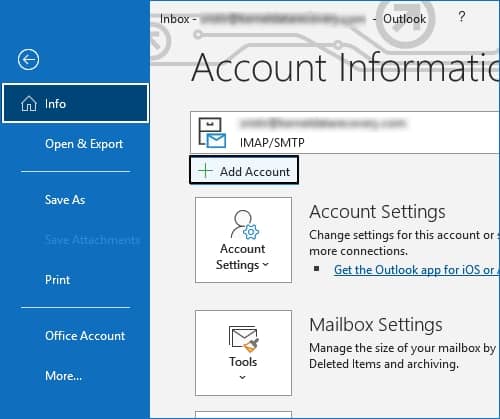The image size is (500, 419).
Task: Expand the Account Settings dropdown button
Action: click(x=244, y=240)
